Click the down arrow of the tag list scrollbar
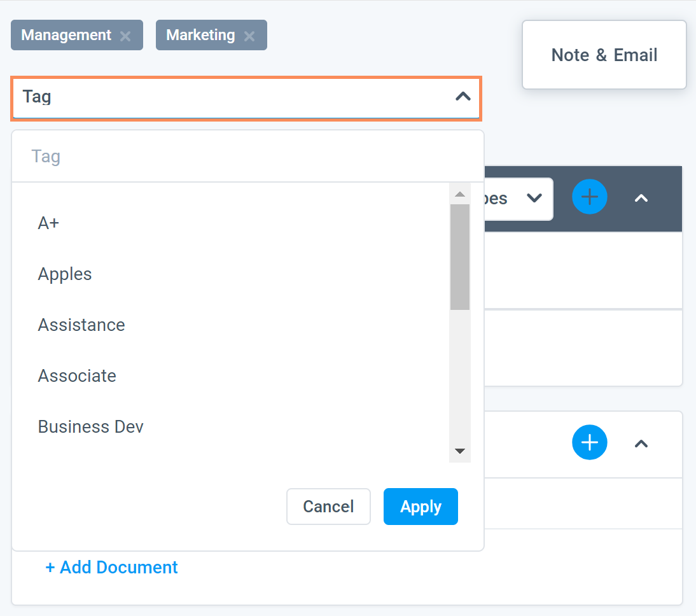The height and width of the screenshot is (616, 696). [x=459, y=451]
